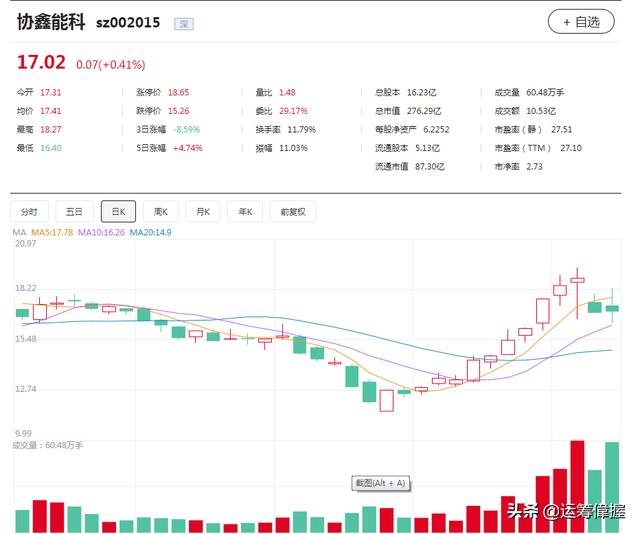
Task: Open the 前复权 price adjustment option
Action: coord(293,211)
